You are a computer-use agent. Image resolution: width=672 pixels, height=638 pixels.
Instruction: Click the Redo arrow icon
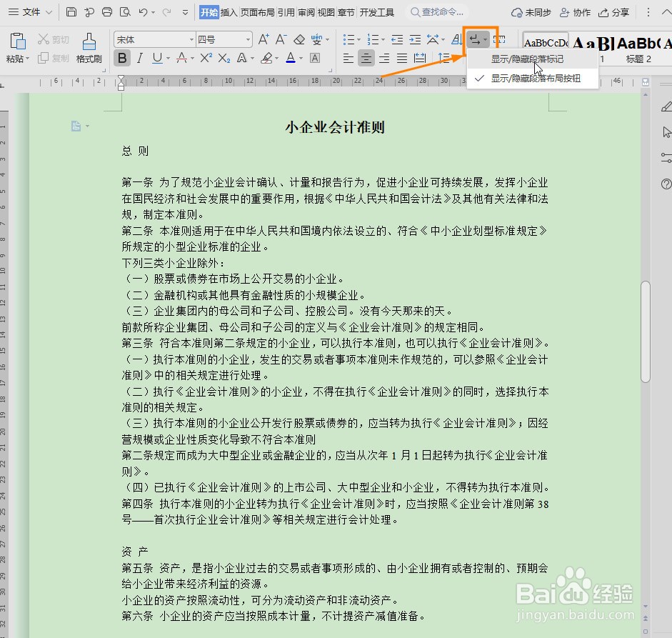pos(166,12)
